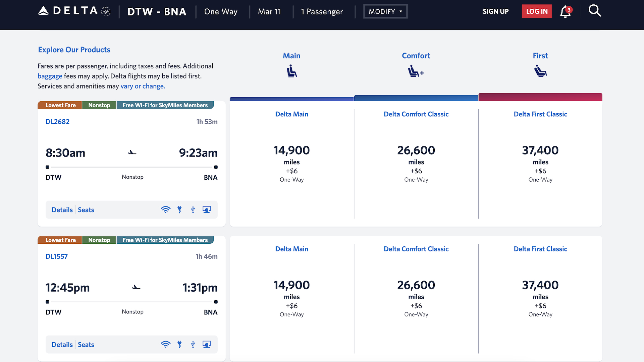Image resolution: width=644 pixels, height=362 pixels.
Task: Click the First class reclined seat icon
Action: [x=540, y=71]
